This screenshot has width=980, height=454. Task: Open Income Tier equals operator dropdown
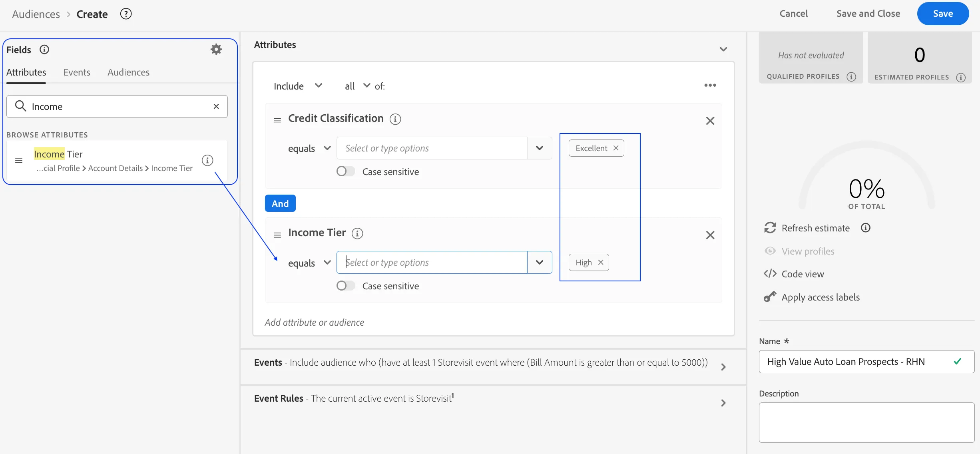(309, 263)
